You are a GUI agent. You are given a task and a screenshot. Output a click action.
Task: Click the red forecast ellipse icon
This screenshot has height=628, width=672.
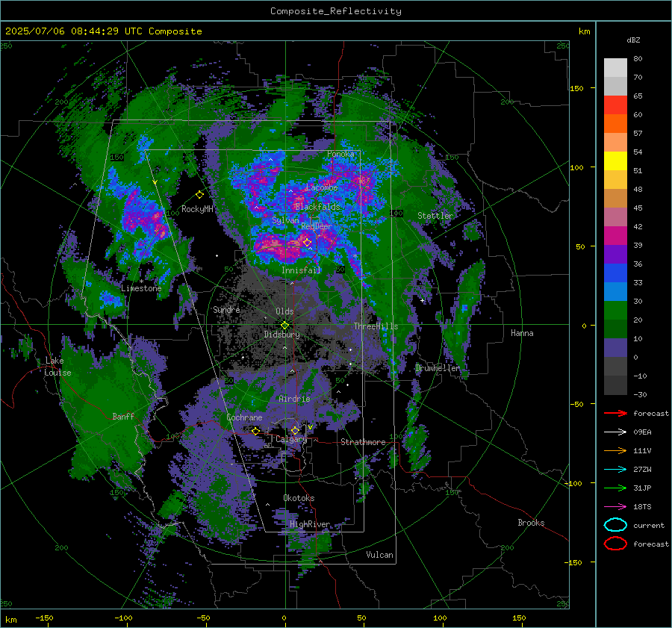[615, 544]
